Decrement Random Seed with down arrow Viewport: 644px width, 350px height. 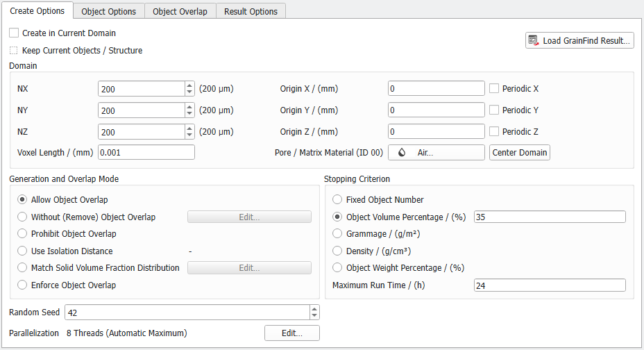314,316
